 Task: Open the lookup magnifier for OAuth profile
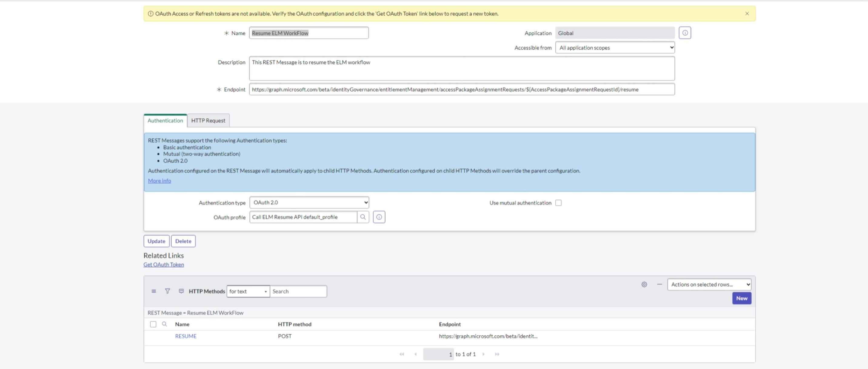[363, 217]
